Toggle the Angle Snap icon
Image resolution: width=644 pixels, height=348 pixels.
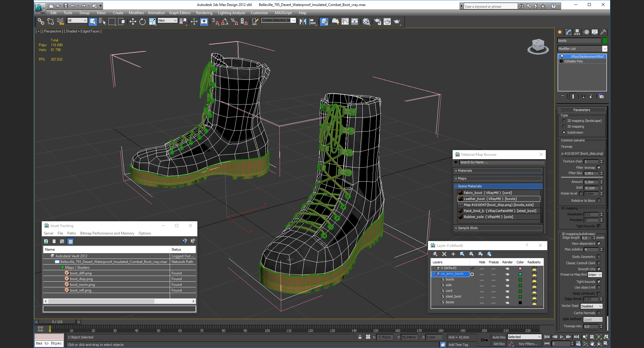225,21
